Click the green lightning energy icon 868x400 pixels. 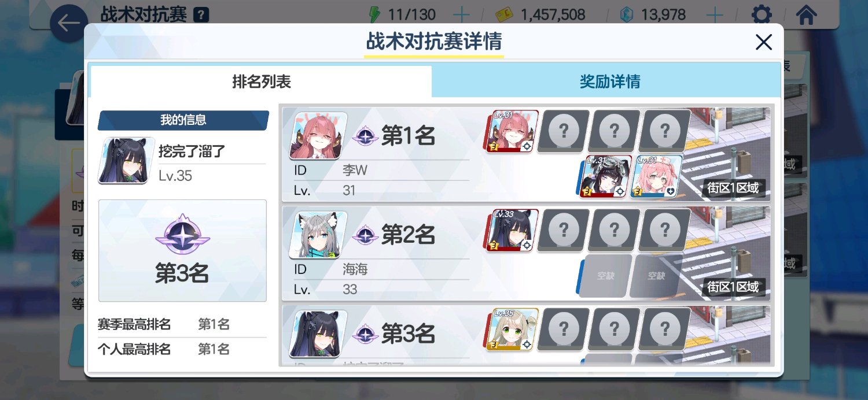(x=374, y=14)
